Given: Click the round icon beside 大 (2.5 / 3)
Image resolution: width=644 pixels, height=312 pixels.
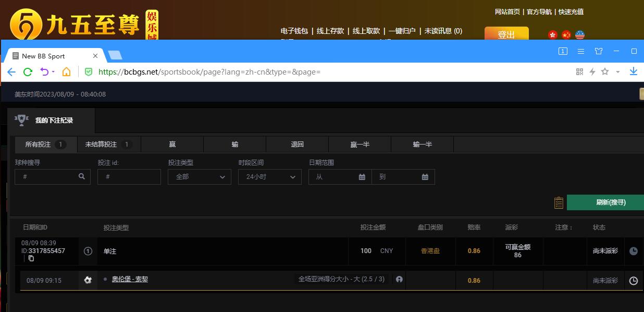Looking at the screenshot, I should point(399,280).
